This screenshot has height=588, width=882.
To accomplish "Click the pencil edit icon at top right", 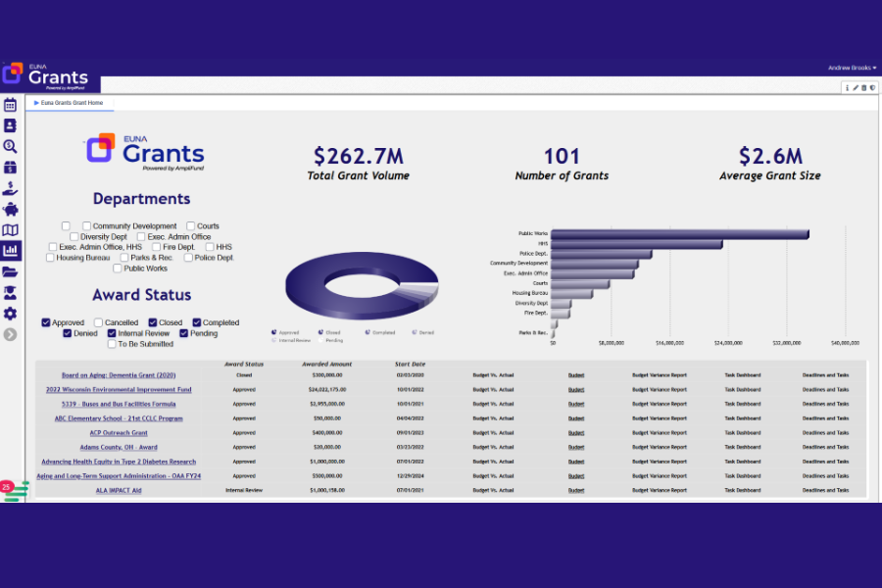I will [855, 87].
